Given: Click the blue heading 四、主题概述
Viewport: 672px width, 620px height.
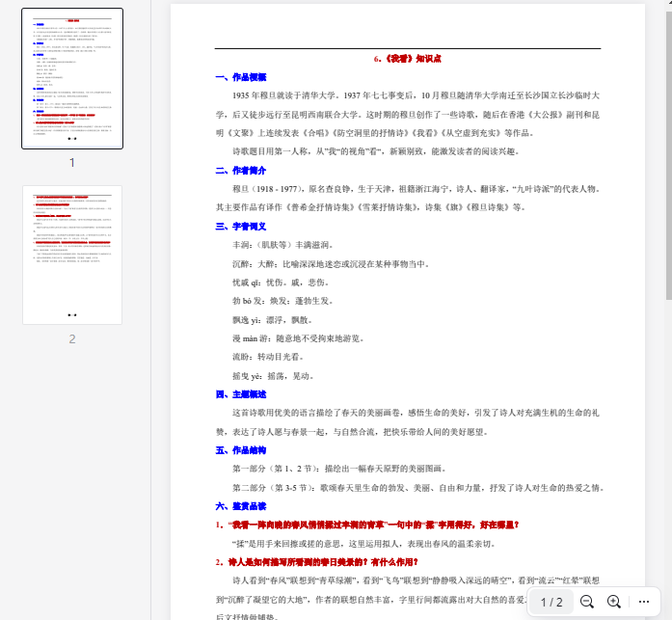Looking at the screenshot, I should coord(241,394).
